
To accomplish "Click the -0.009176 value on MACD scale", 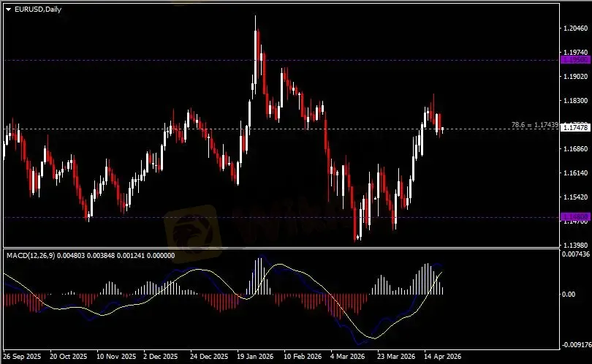I will point(574,344).
